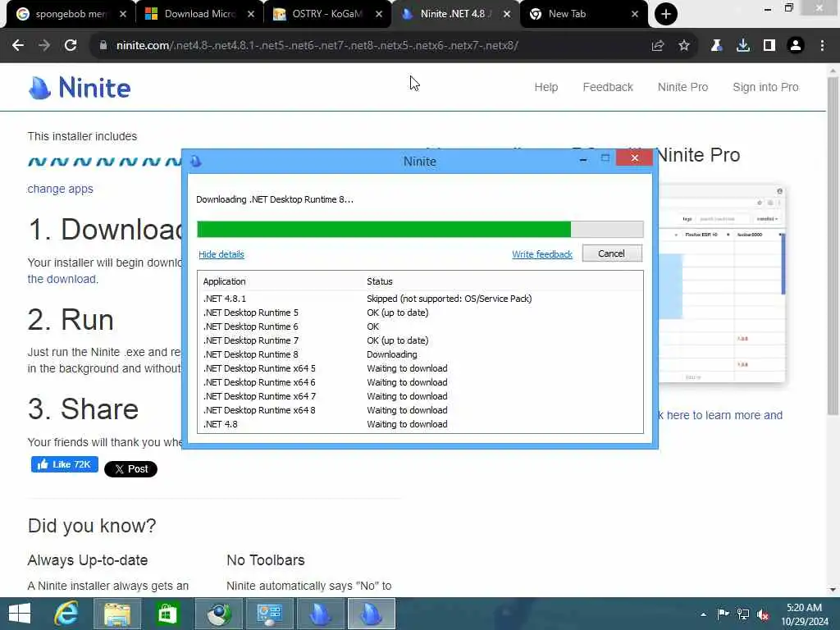The image size is (840, 630).
Task: Select the .NET Desktop Runtime 8 row
Action: pyautogui.click(x=420, y=354)
